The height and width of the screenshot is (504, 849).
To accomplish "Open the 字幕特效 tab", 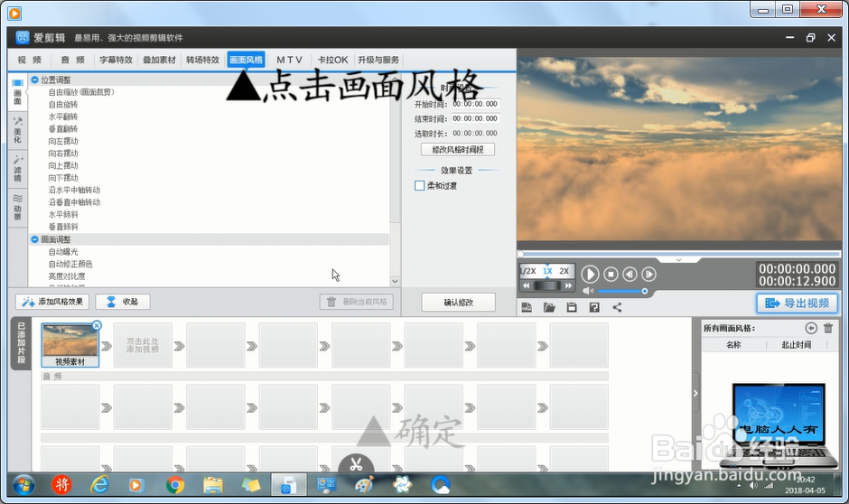I will tap(116, 60).
